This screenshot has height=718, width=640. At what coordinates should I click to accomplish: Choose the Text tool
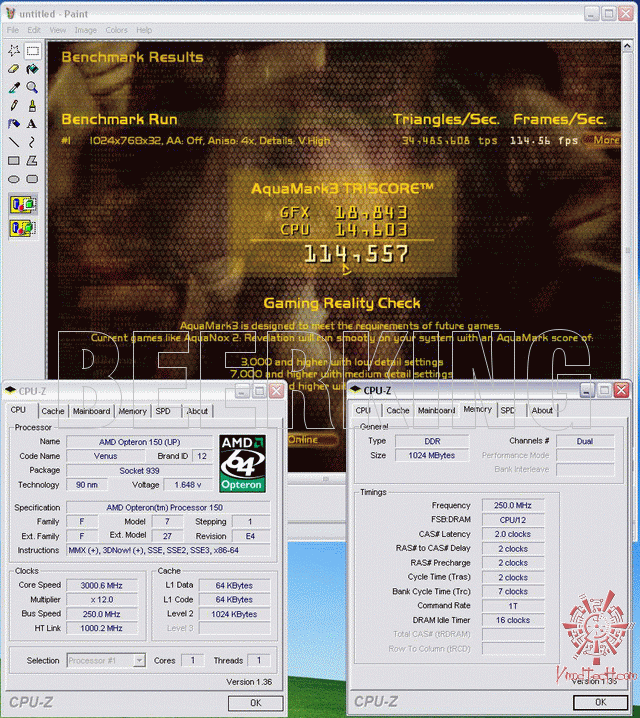[32, 124]
